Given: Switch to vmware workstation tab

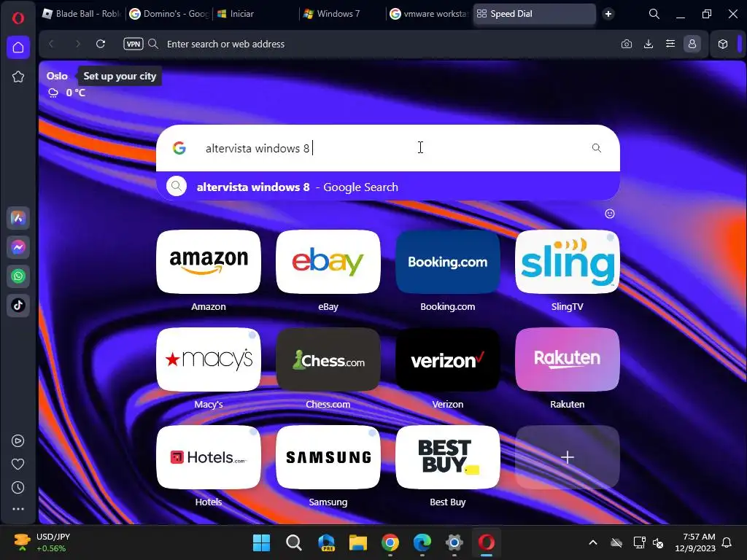Looking at the screenshot, I should tap(430, 14).
